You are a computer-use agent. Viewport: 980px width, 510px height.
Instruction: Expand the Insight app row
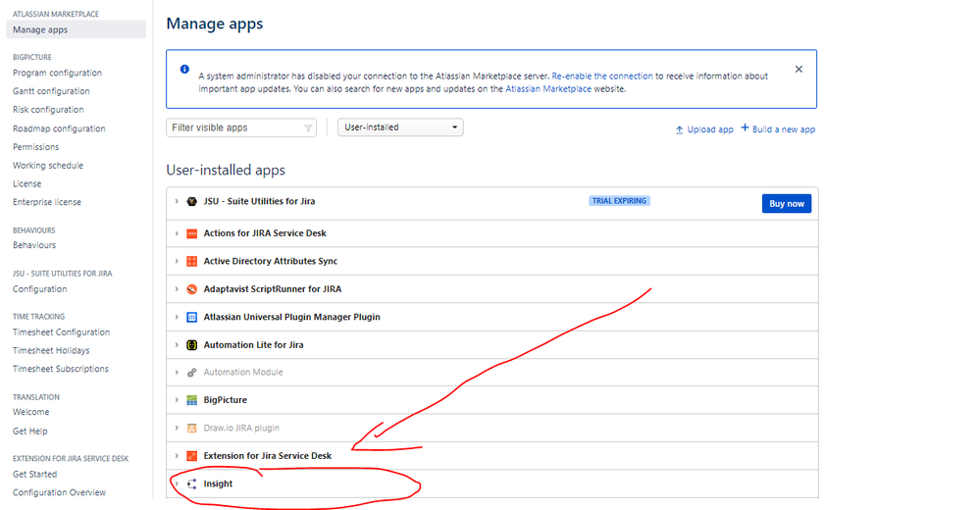(177, 484)
